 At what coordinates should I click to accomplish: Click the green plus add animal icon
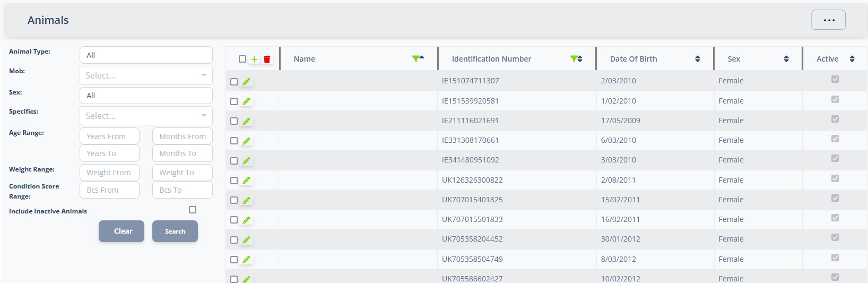click(254, 59)
